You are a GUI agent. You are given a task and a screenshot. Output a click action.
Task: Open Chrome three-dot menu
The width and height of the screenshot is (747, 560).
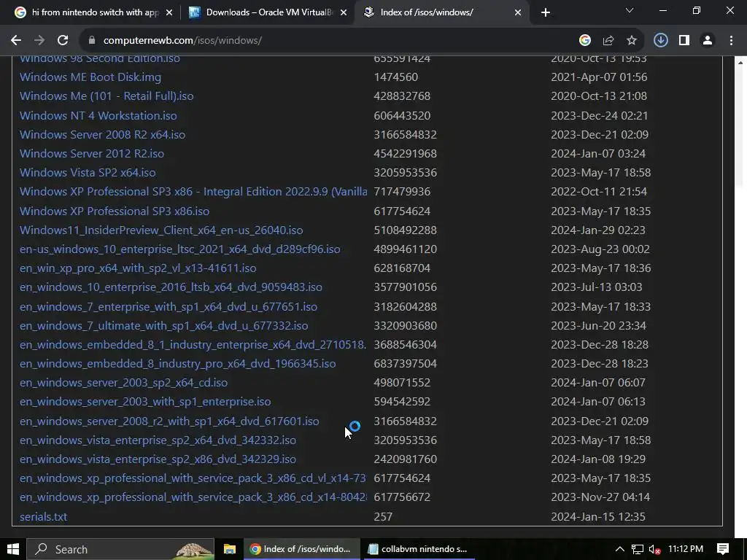(x=731, y=41)
